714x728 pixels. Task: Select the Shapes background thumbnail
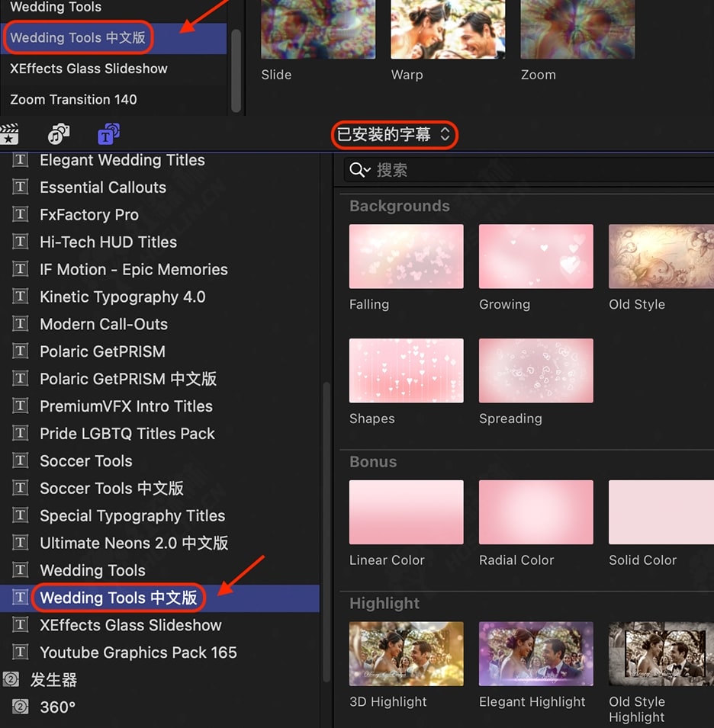pos(406,370)
